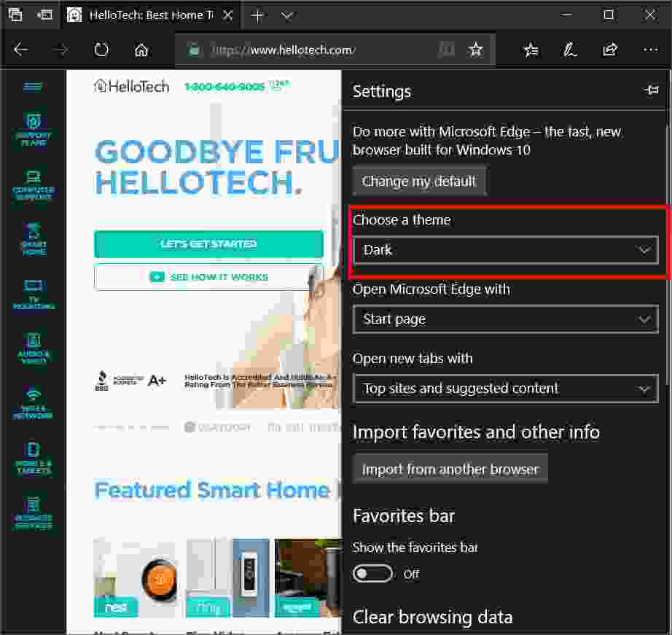Open Smart Home in HelloTech sidebar
The width and height of the screenshot is (672, 635).
pos(34,239)
